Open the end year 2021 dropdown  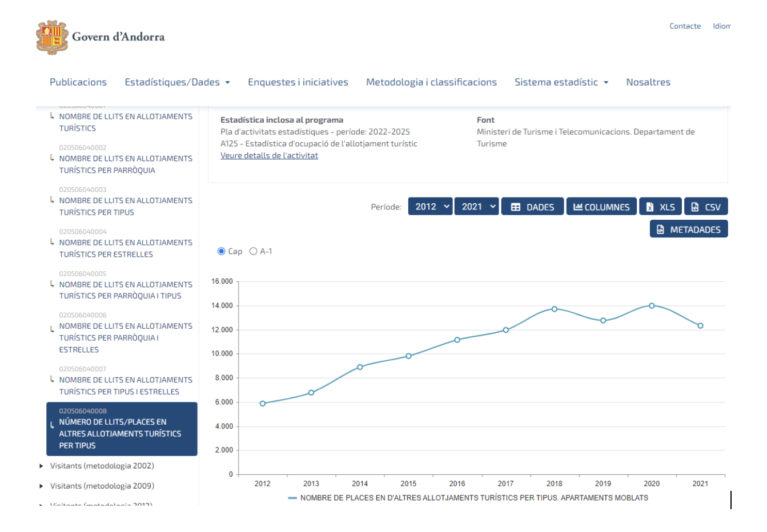coord(477,207)
